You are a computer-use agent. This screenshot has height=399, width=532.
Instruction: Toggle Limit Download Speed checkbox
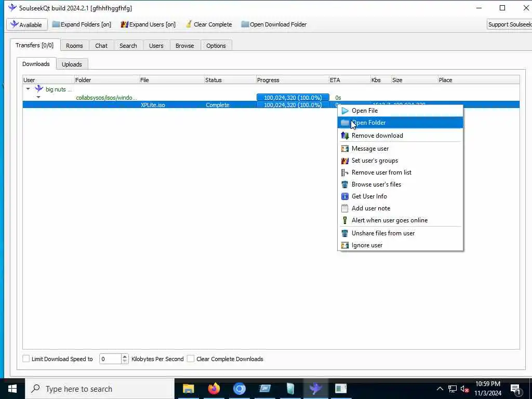pyautogui.click(x=26, y=358)
